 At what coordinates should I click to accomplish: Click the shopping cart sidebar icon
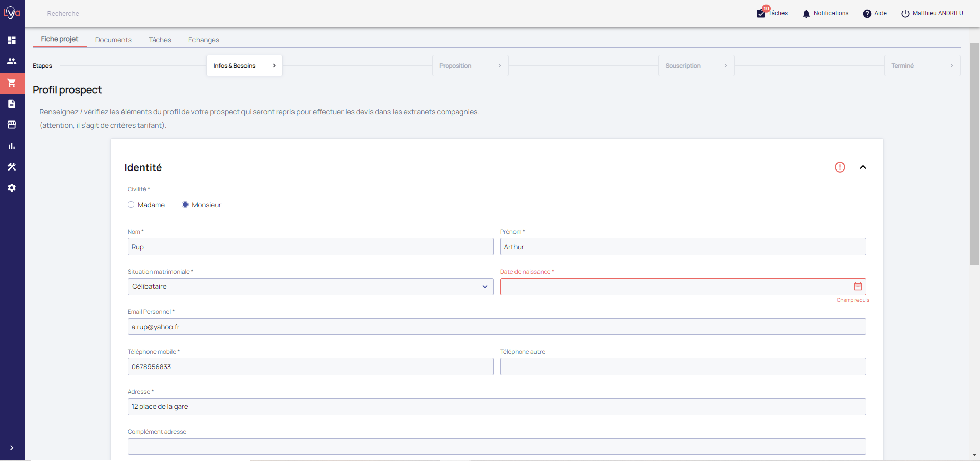click(12, 83)
